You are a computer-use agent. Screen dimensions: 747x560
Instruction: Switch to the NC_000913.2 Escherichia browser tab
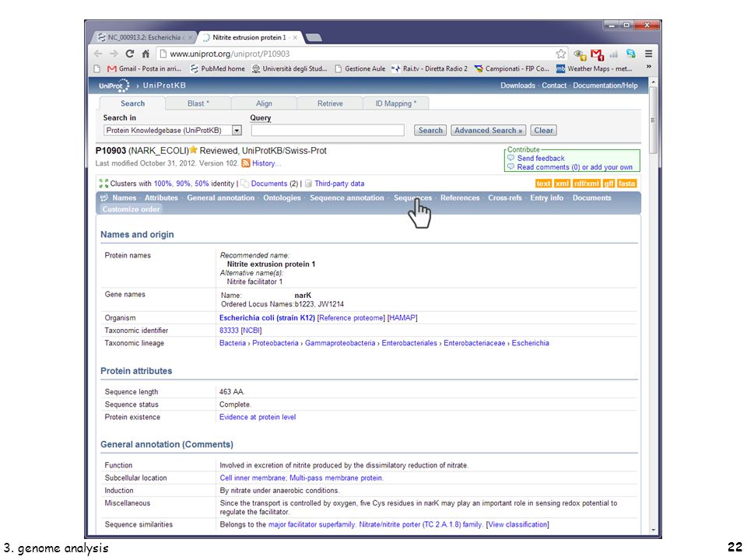pyautogui.click(x=143, y=37)
